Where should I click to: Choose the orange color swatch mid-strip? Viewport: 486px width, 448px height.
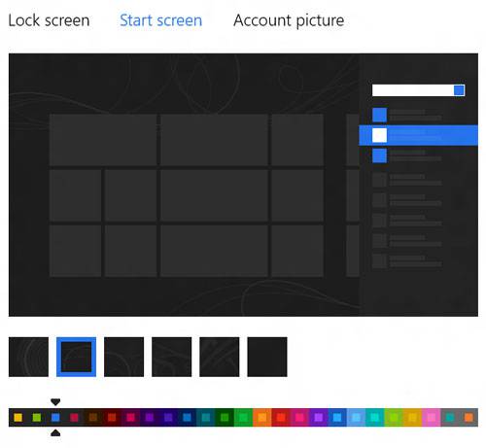[x=262, y=417]
